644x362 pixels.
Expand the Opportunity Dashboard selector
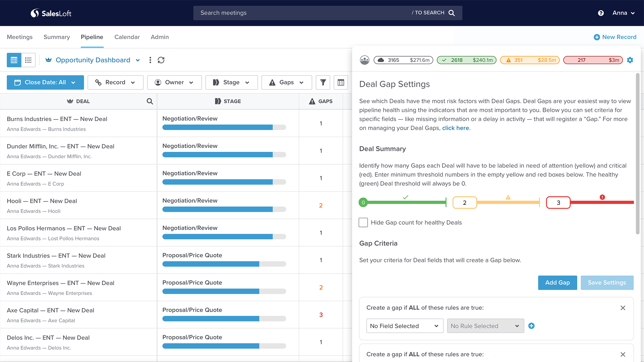pyautogui.click(x=138, y=60)
